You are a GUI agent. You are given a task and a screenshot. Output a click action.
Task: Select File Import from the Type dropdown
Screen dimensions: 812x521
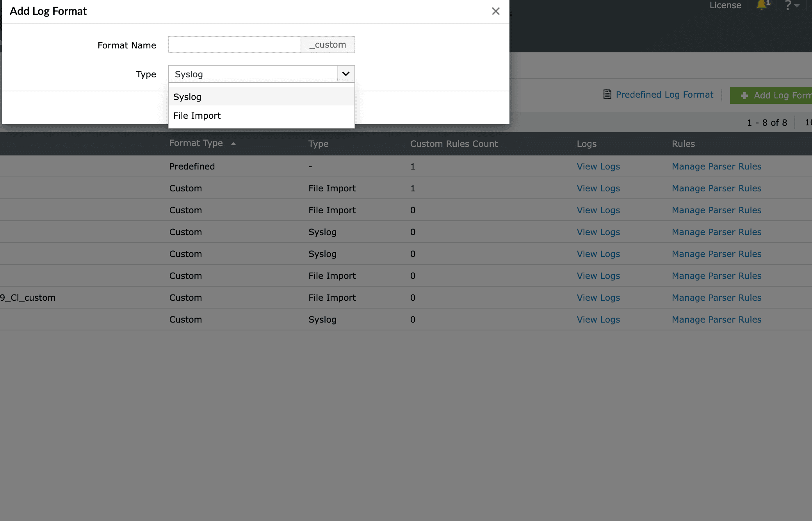click(197, 115)
